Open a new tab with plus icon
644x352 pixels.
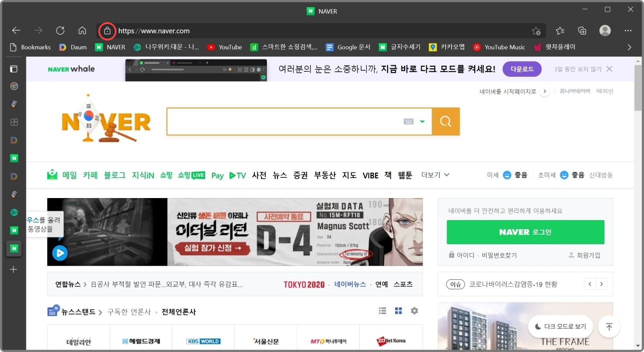14,269
